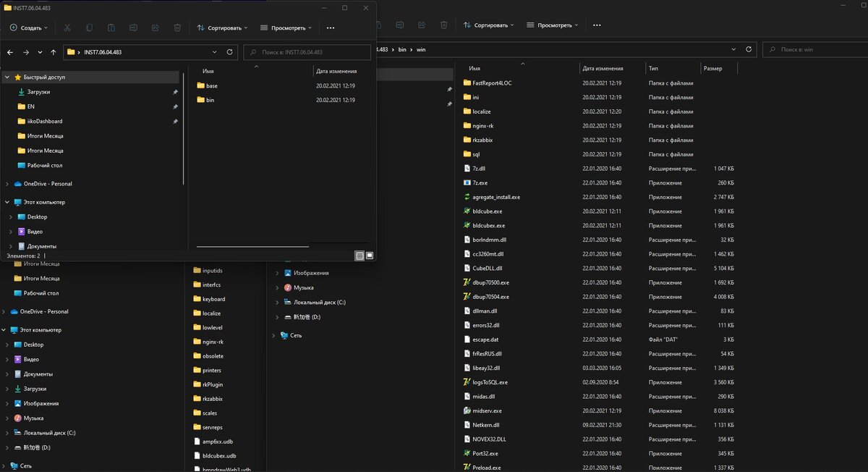This screenshot has width=868, height=472.
Task: Select the EN folder in quick access
Action: [31, 106]
